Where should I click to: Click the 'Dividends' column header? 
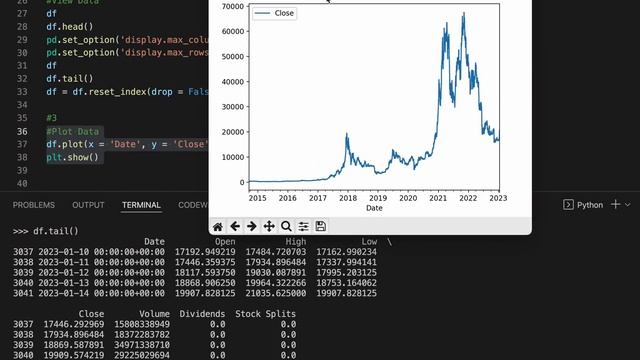(x=202, y=314)
